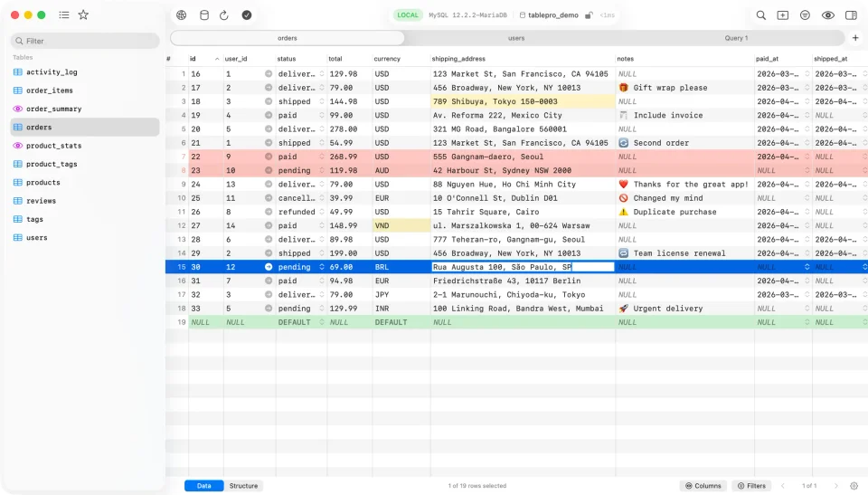Add a new tab with the plus
868x495 pixels.
855,38
